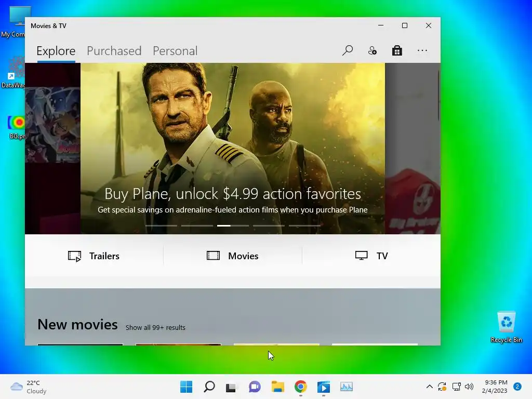
Task: Open Google Chrome from the taskbar
Action: pos(301,387)
